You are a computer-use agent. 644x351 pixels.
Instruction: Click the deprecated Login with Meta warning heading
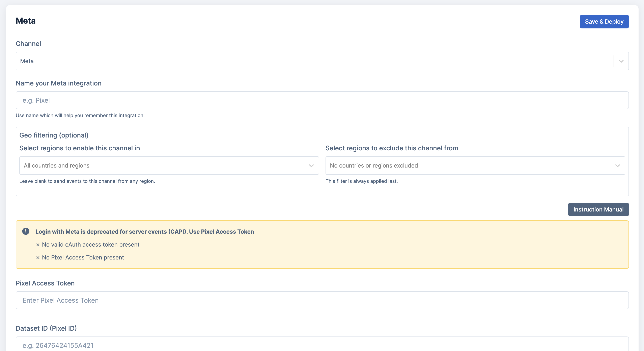tap(144, 232)
